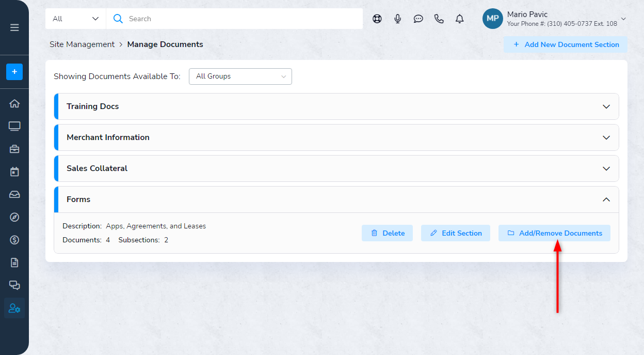This screenshot has height=355, width=644.
Task: Go to Home icon in sidebar
Action: tap(14, 103)
